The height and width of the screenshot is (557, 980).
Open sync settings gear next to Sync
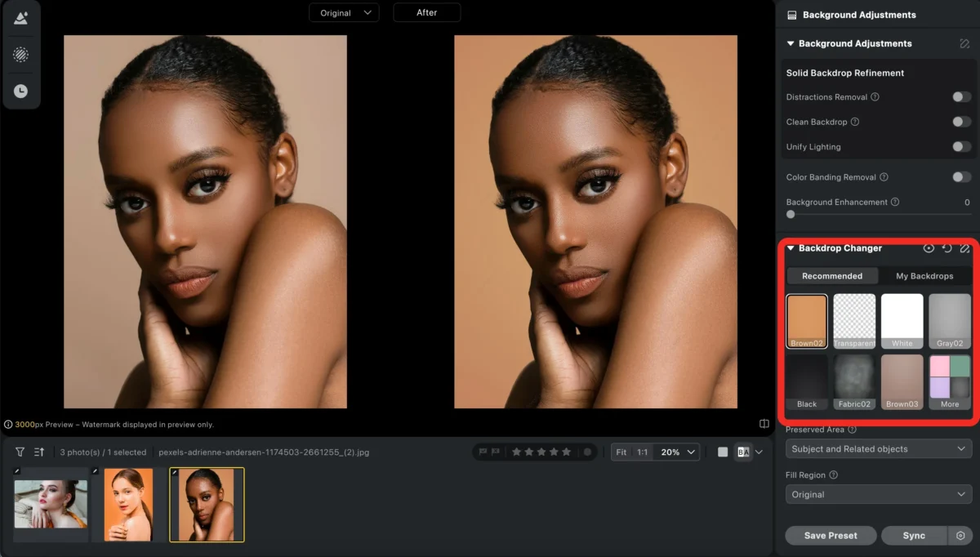[960, 536]
